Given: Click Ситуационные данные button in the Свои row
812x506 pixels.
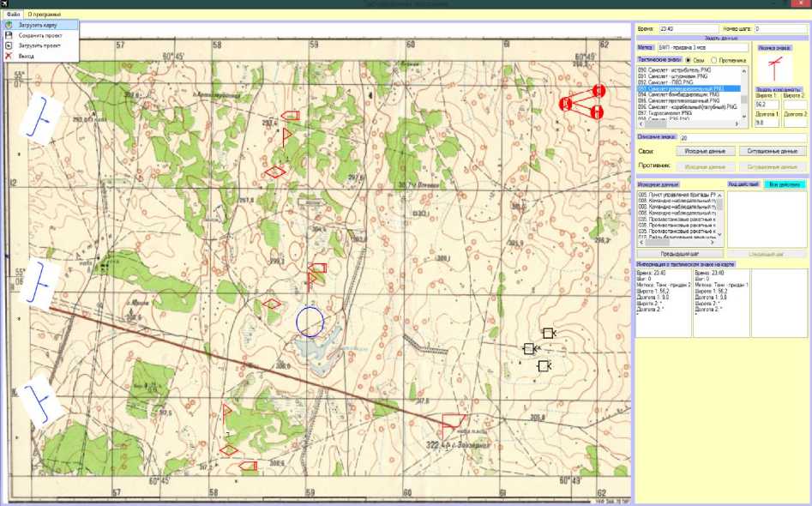Looking at the screenshot, I should point(773,151).
